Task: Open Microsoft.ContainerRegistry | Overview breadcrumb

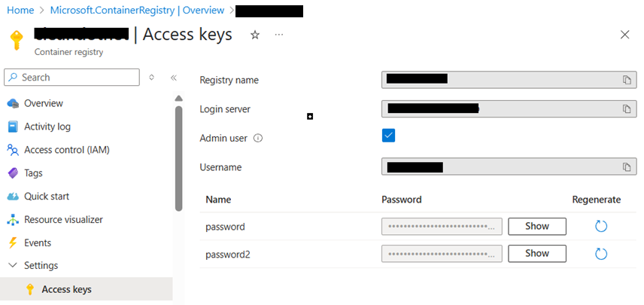Action: [x=137, y=11]
